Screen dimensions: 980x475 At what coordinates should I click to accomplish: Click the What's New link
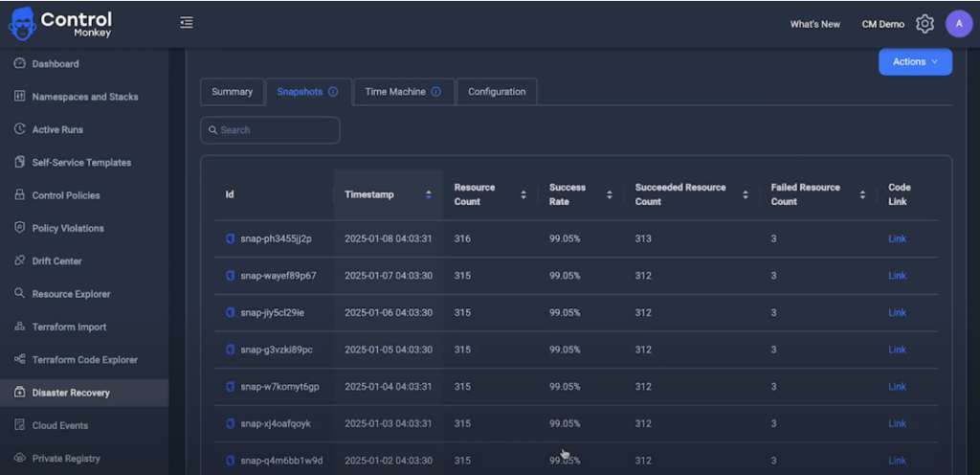(x=814, y=24)
